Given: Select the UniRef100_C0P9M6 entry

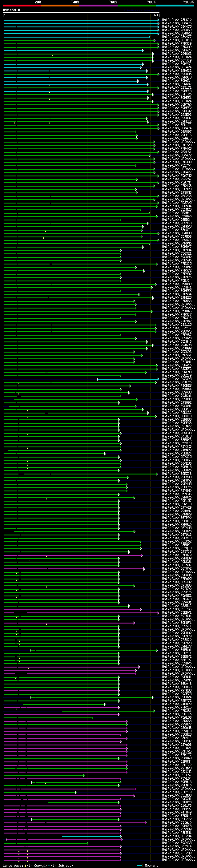Looking at the screenshot, I should point(177,243).
